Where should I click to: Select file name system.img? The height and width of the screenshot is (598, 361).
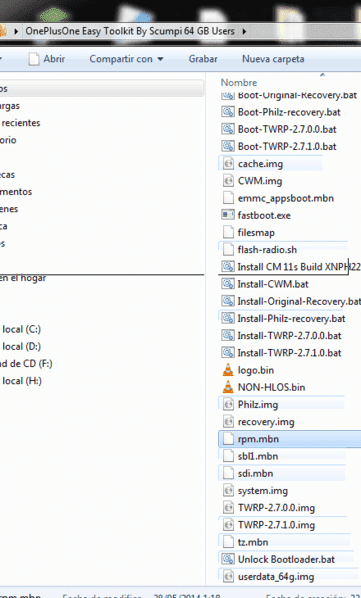click(x=263, y=490)
